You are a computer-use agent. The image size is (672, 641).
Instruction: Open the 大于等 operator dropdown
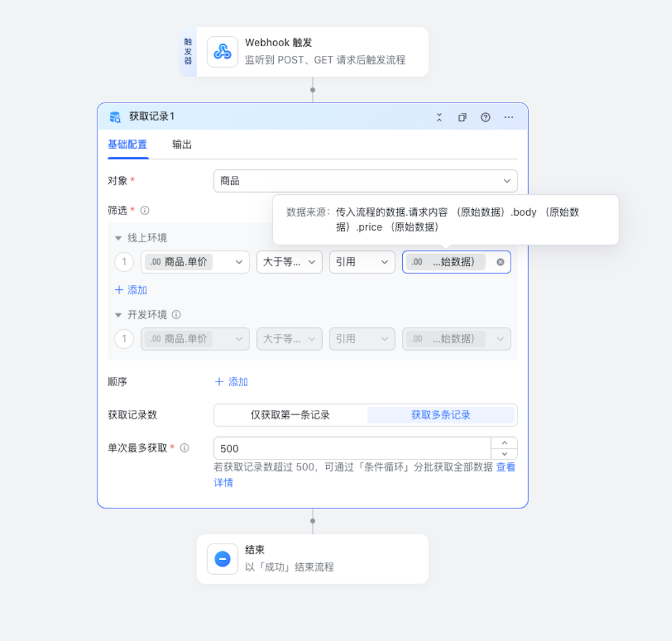(x=289, y=262)
